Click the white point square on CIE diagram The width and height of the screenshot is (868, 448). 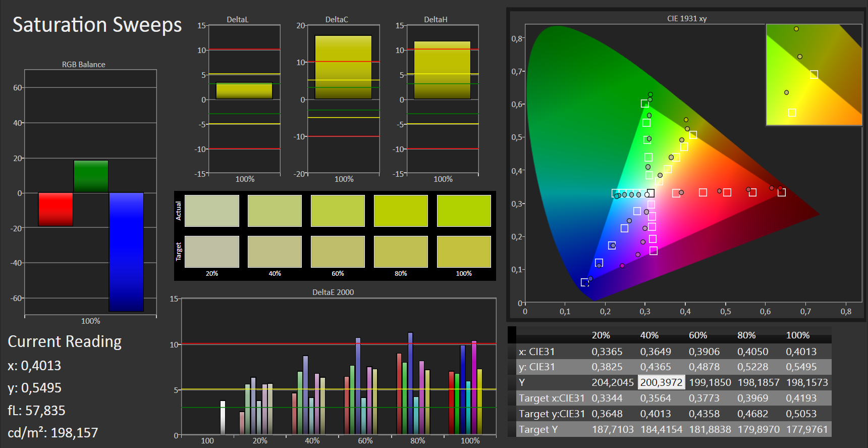click(650, 193)
